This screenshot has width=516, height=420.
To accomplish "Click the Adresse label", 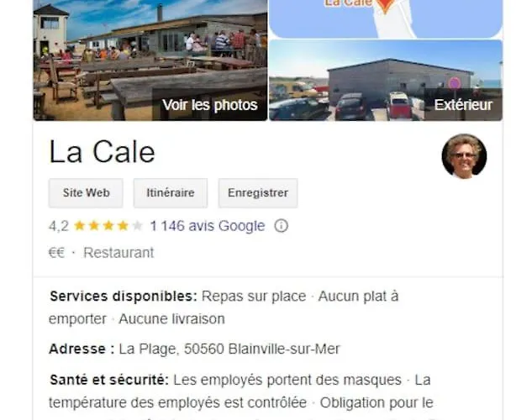I will tap(82, 349).
